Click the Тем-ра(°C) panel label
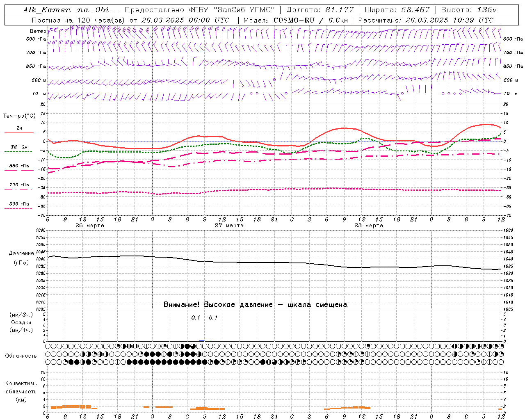The height and width of the screenshot is (420, 525). coord(19,116)
